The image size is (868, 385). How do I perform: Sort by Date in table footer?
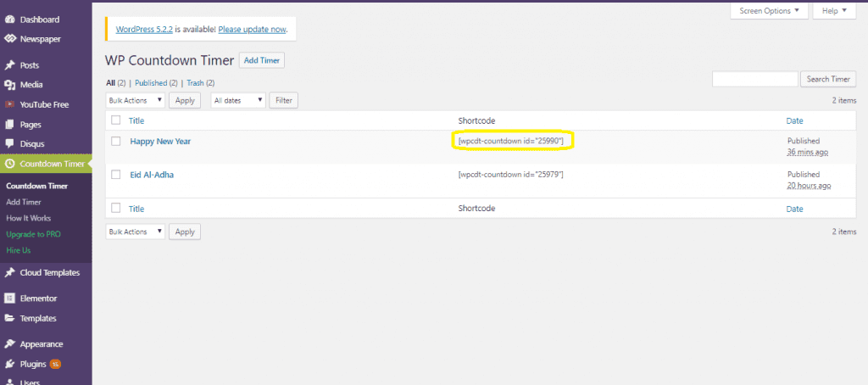click(x=794, y=209)
